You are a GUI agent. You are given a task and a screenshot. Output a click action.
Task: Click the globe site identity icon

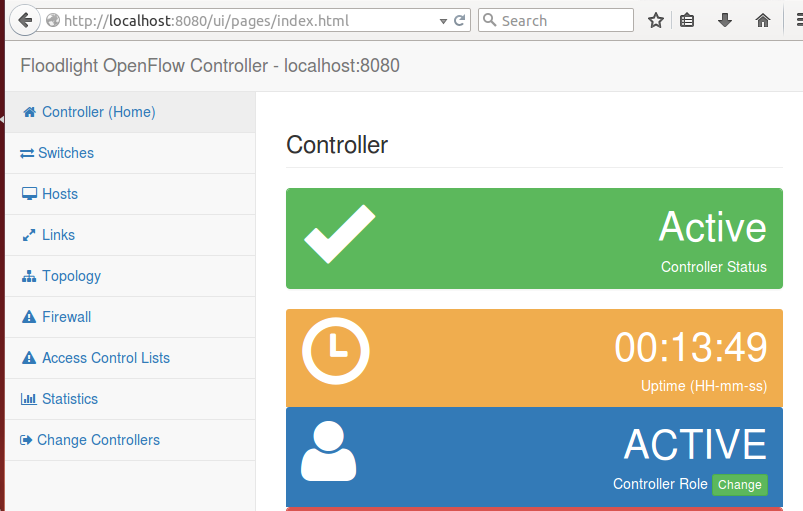pyautogui.click(x=53, y=20)
